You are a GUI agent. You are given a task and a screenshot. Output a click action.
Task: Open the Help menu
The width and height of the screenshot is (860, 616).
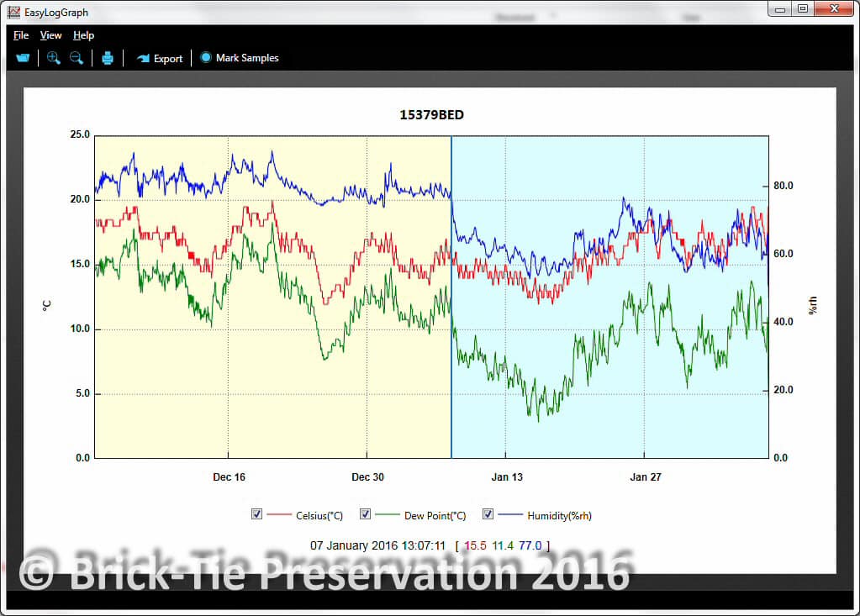coord(83,35)
